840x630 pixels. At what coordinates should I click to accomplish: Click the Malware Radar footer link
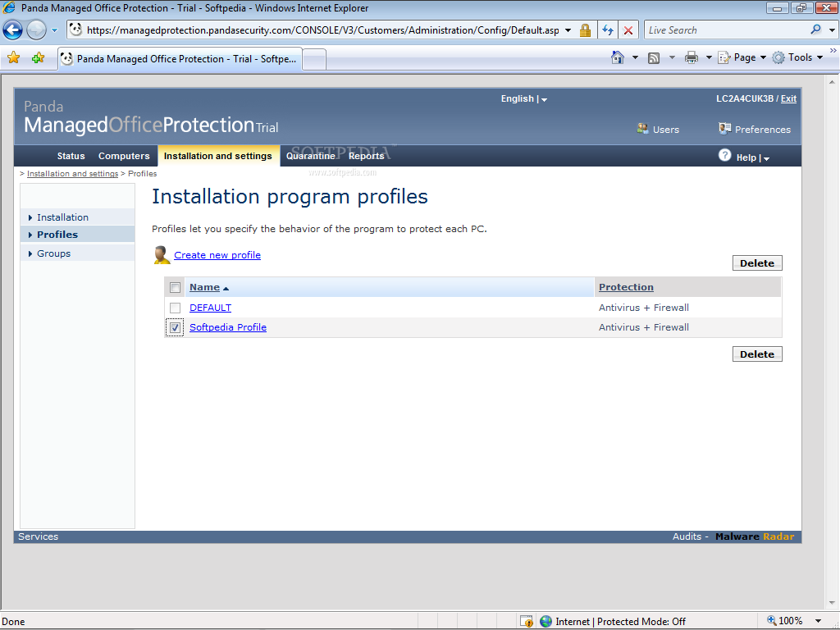click(x=755, y=536)
